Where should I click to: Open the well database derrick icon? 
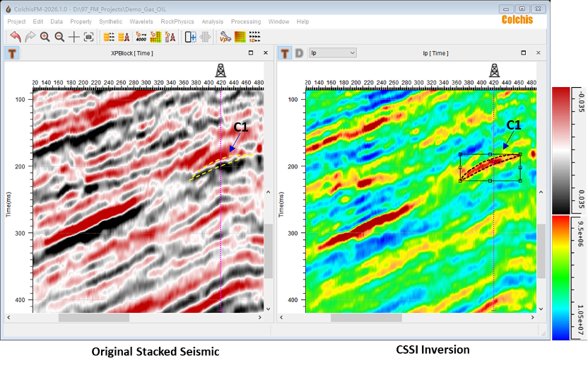click(124, 37)
